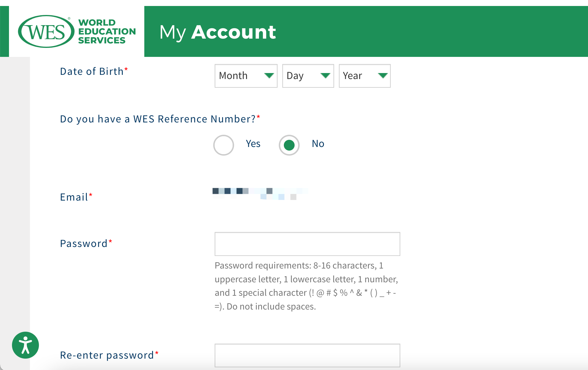Open the accessibility options widget
588x370 pixels.
coord(25,345)
